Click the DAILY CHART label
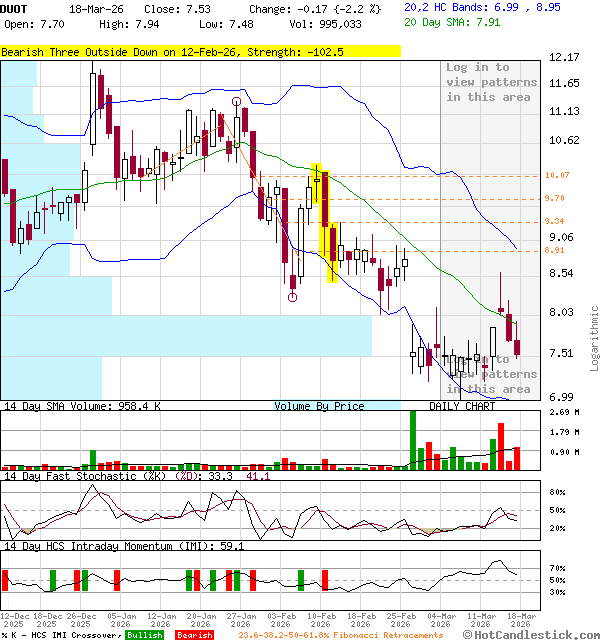This screenshot has width=600, height=640. point(462,406)
